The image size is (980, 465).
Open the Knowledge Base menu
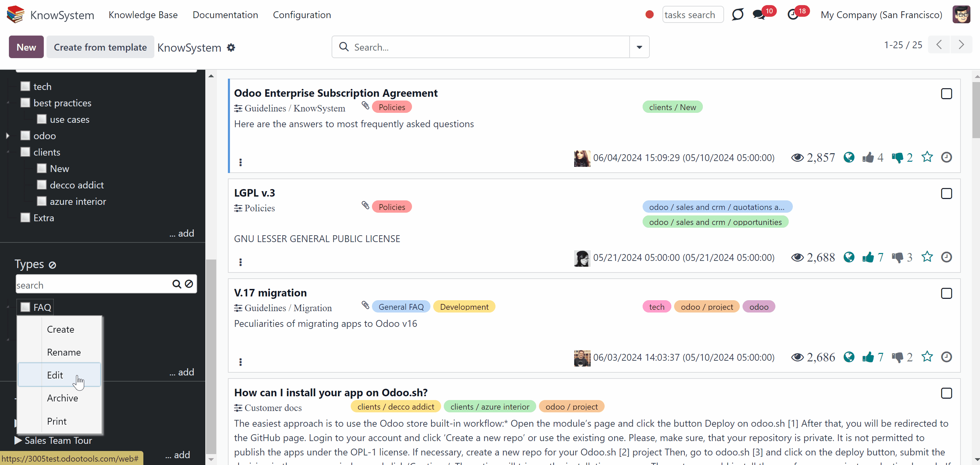143,15
